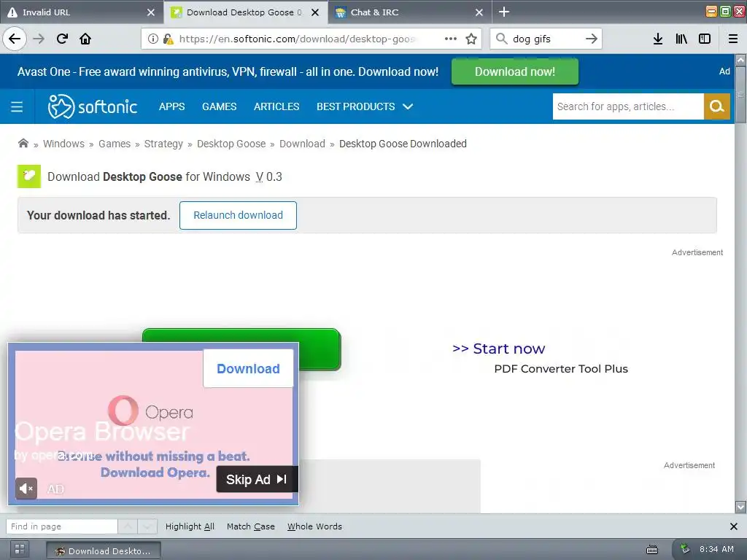The image size is (747, 560).
Task: Open the Apps menu on Softonic
Action: (x=171, y=106)
